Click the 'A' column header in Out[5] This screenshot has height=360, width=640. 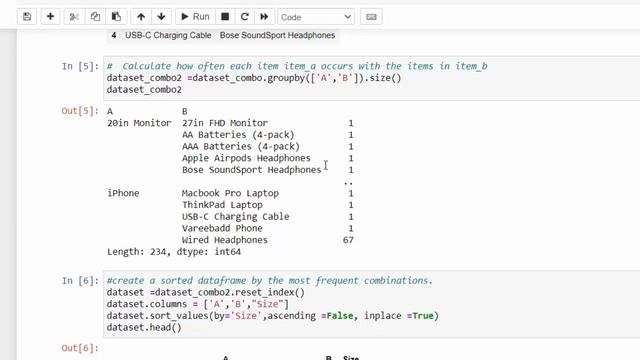coord(110,111)
